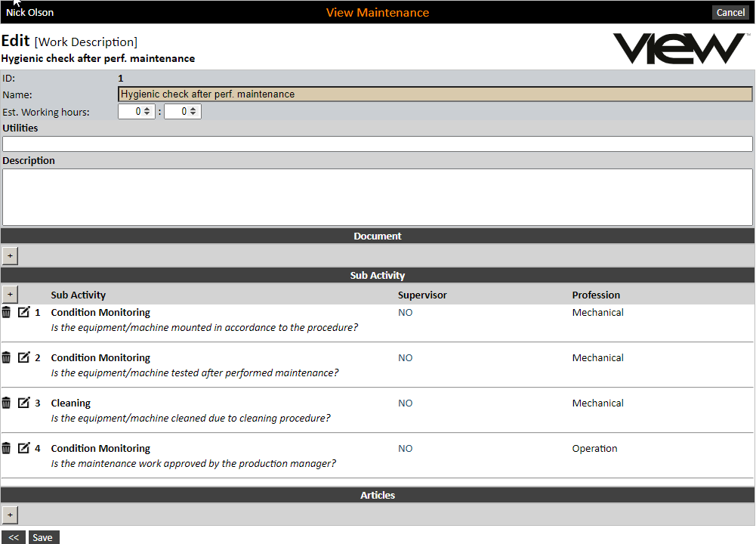Edit sub activity 1 Condition Monitoring

tap(23, 312)
